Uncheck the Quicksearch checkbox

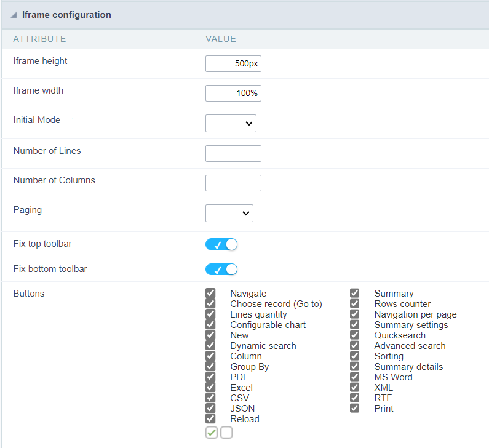pyautogui.click(x=354, y=335)
